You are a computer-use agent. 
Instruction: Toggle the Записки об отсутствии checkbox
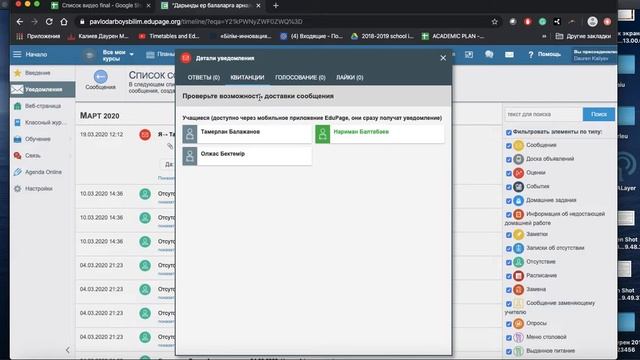pyautogui.click(x=509, y=249)
